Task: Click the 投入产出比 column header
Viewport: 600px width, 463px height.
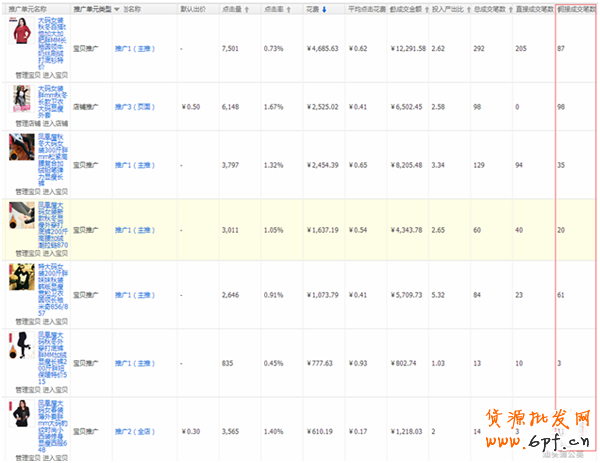Action: coord(448,8)
